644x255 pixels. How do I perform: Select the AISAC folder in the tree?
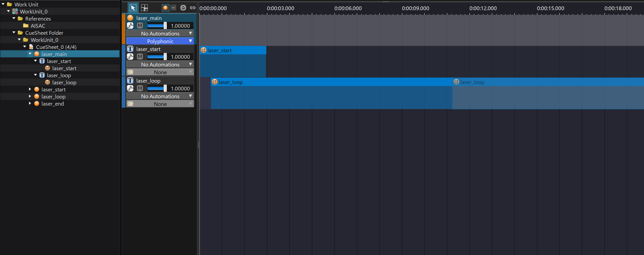pyautogui.click(x=37, y=26)
